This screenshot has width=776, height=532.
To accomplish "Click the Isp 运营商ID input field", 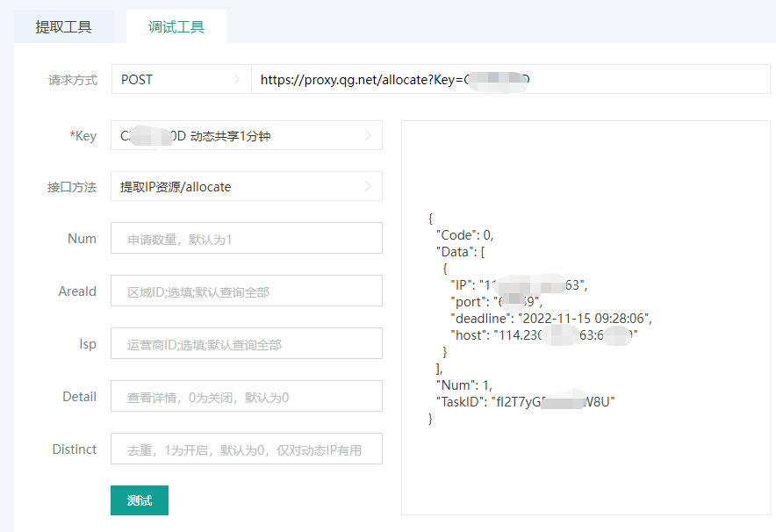I will [246, 344].
